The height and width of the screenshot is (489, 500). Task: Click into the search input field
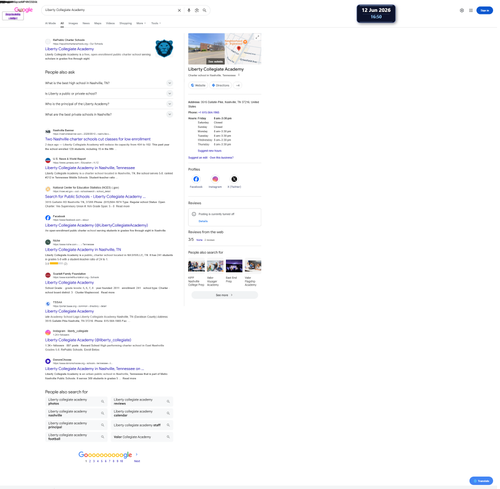110,10
